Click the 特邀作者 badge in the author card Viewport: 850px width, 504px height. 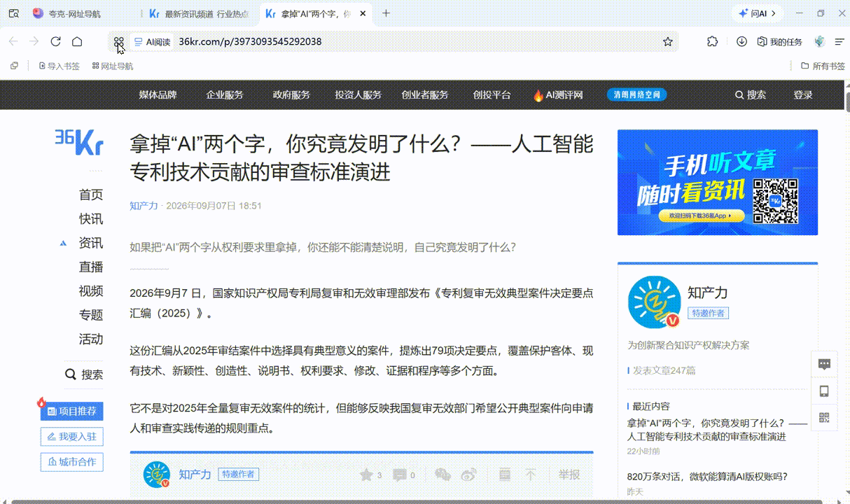(708, 313)
